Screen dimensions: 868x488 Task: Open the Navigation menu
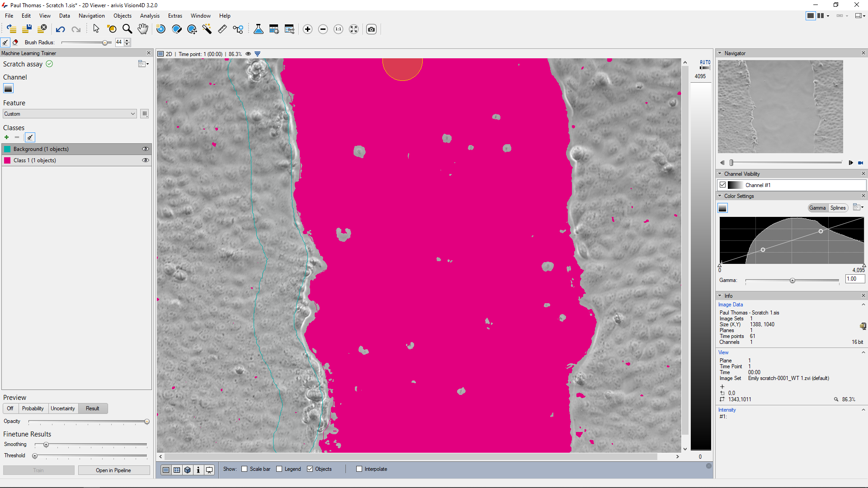(91, 16)
